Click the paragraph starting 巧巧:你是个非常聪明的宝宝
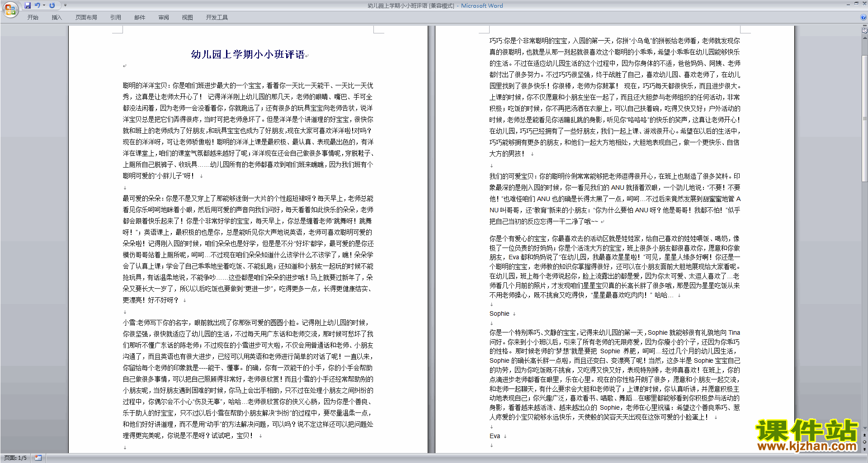Image resolution: width=868 pixels, height=463 pixels. pos(615,97)
